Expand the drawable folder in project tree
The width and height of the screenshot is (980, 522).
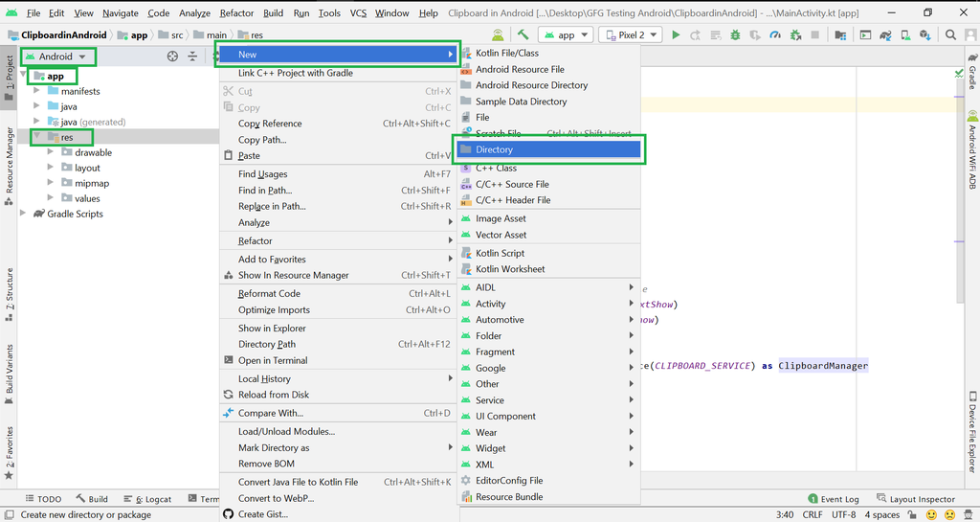point(52,152)
